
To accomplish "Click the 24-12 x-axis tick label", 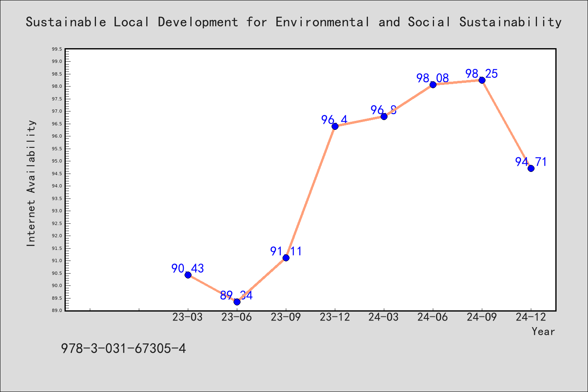I will click(x=531, y=317).
